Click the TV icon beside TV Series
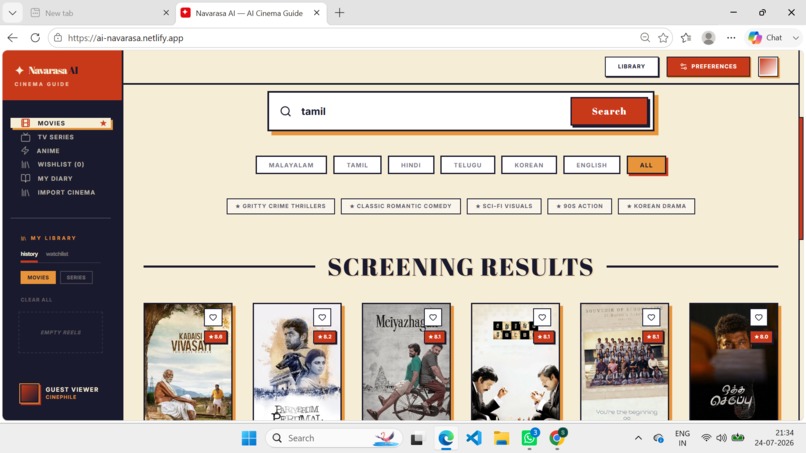Image resolution: width=806 pixels, height=453 pixels. click(x=25, y=137)
